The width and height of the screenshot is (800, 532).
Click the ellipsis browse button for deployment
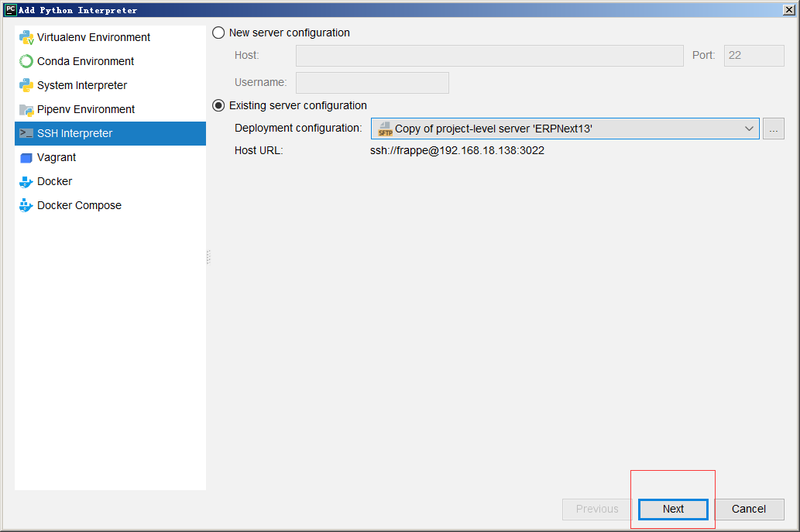point(774,129)
